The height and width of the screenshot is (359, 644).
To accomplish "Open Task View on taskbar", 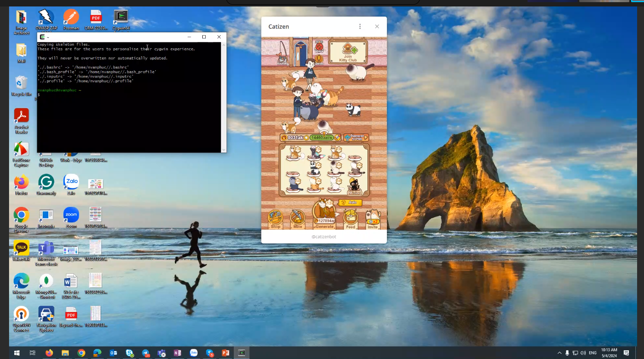I will tap(32, 353).
